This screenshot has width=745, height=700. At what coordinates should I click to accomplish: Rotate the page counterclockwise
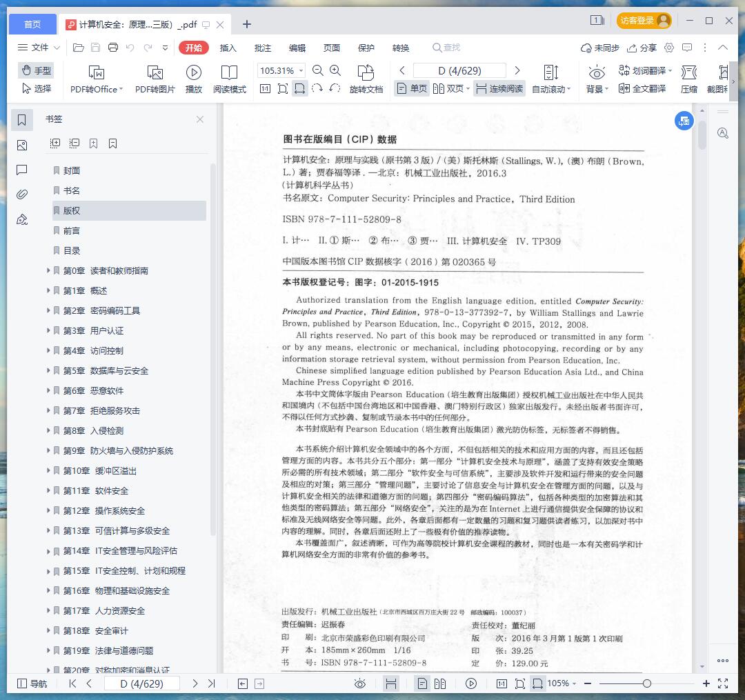point(335,88)
